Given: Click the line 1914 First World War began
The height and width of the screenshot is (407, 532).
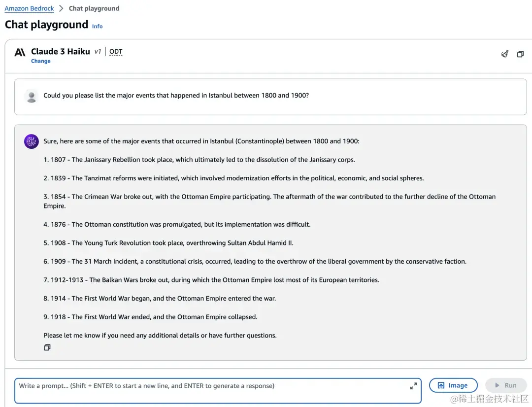Looking at the screenshot, I should (x=160, y=299).
